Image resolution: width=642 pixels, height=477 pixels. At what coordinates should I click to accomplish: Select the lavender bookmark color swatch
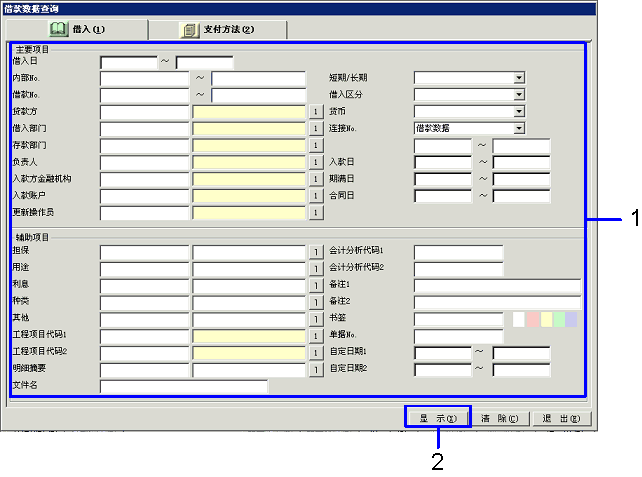click(571, 319)
